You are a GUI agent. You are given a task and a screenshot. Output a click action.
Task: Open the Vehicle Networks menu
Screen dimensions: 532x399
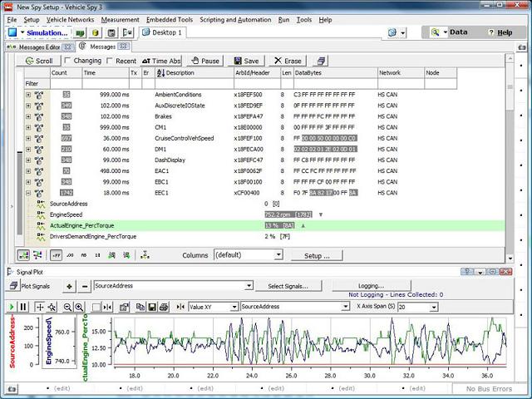70,19
